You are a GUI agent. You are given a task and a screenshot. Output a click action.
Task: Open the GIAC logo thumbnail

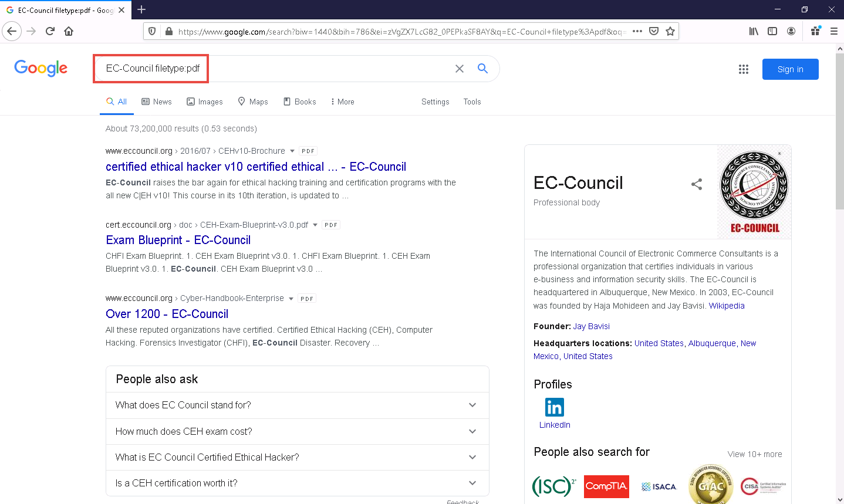pos(711,485)
